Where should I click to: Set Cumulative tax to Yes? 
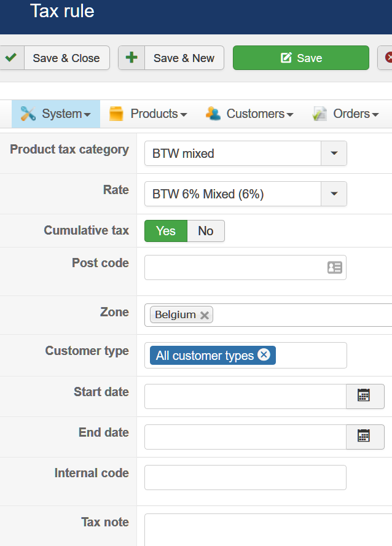[166, 231]
